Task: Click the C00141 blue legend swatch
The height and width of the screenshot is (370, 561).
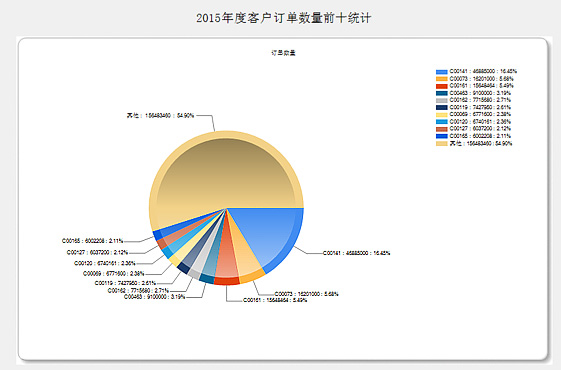Action: point(442,72)
